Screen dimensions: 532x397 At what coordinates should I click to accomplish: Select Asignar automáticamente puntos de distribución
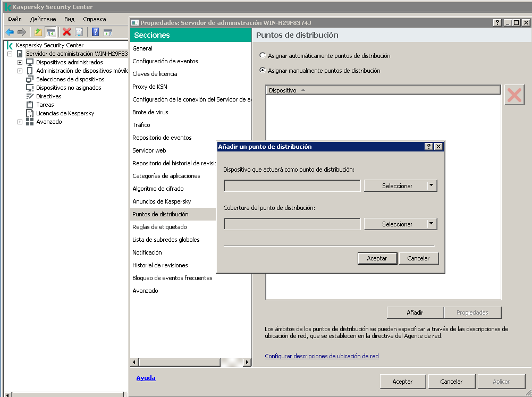tap(262, 55)
